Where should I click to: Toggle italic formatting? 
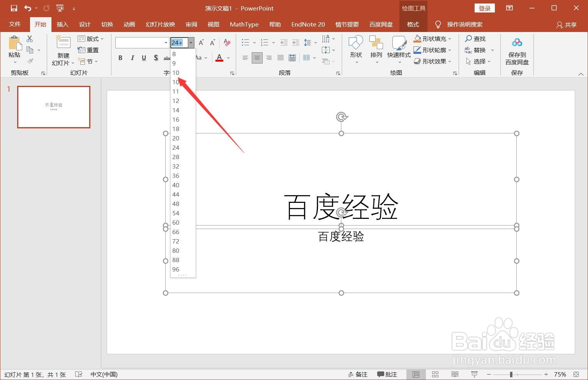[132, 58]
